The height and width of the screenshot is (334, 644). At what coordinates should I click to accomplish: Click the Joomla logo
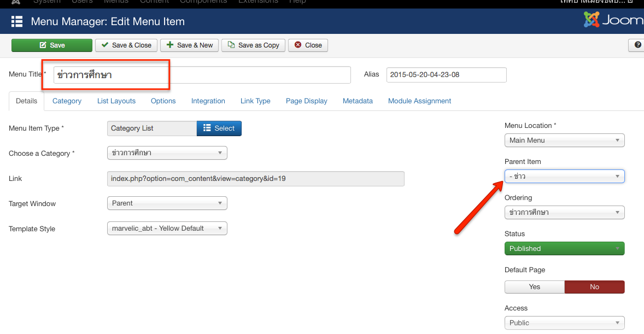click(613, 21)
